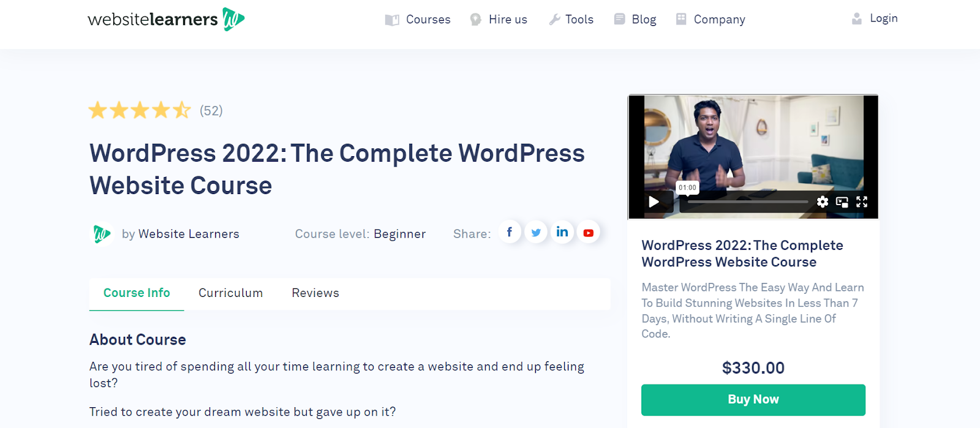Screen dimensions: 980x428
Task: Click the 01:00 video time tooltip
Action: (687, 188)
